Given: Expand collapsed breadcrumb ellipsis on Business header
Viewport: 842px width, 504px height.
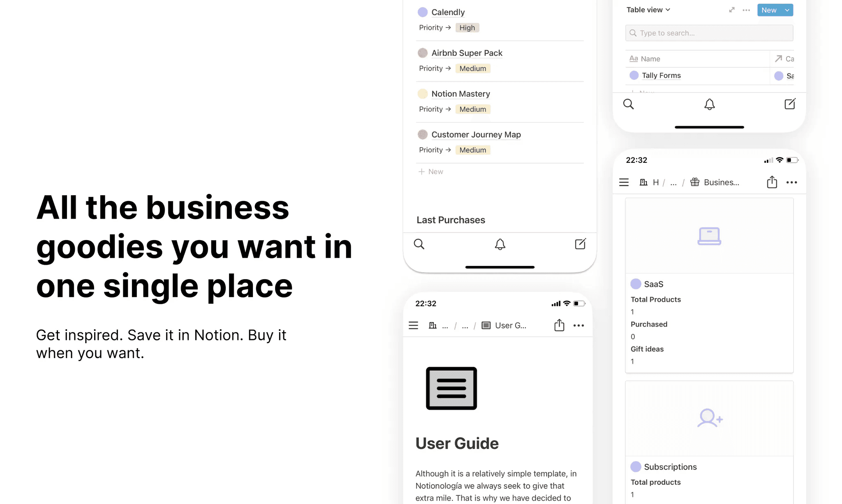Looking at the screenshot, I should [673, 182].
